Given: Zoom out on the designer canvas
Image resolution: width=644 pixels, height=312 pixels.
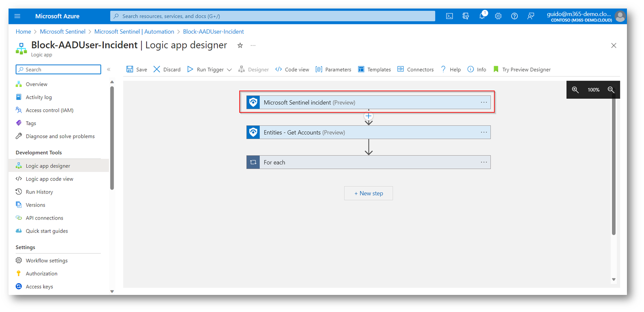Looking at the screenshot, I should point(611,90).
